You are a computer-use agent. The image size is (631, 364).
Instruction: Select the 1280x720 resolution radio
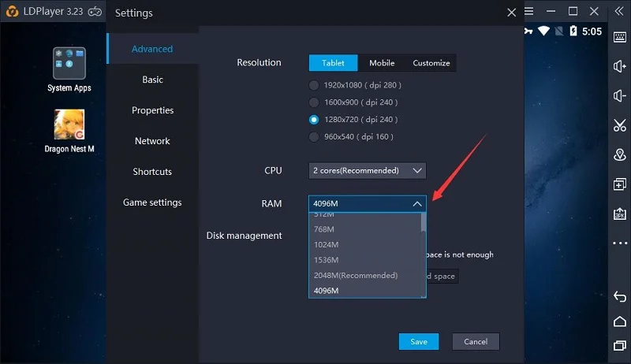coord(314,120)
